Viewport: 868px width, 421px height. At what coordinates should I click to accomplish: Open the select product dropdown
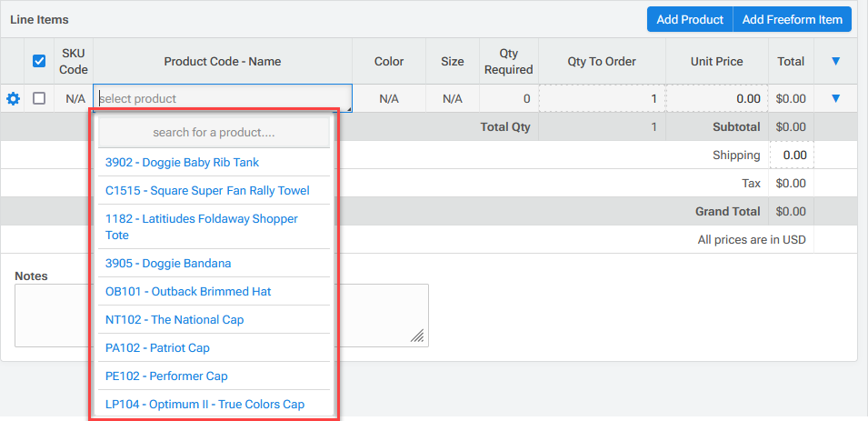coord(222,98)
